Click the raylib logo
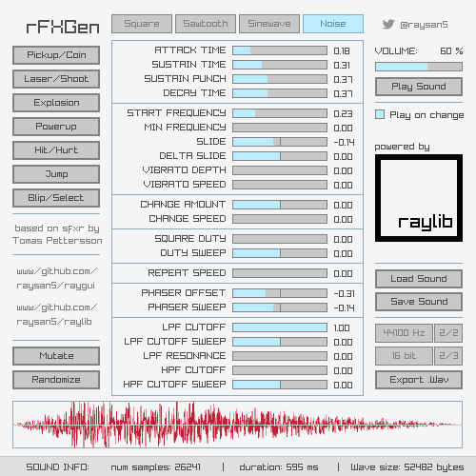 (x=419, y=198)
